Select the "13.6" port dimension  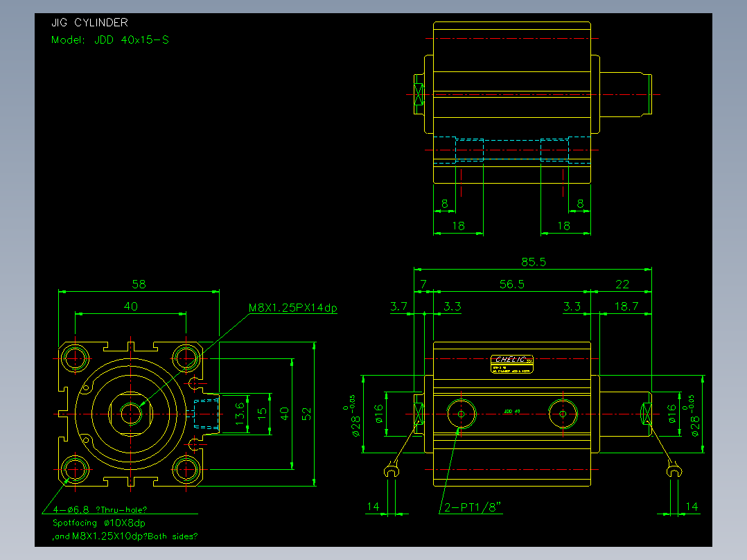tap(240, 414)
